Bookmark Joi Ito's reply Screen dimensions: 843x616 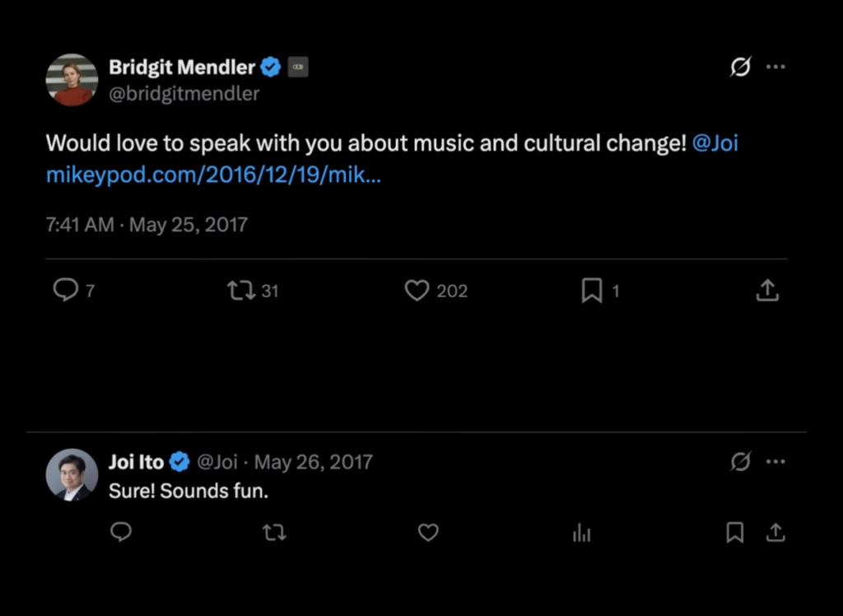735,533
